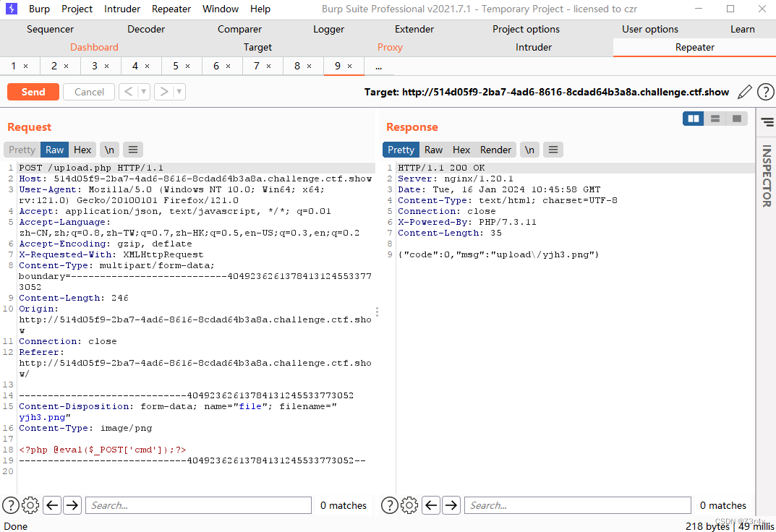776x532 pixels.
Task: Open Request search help icon
Action: point(10,505)
